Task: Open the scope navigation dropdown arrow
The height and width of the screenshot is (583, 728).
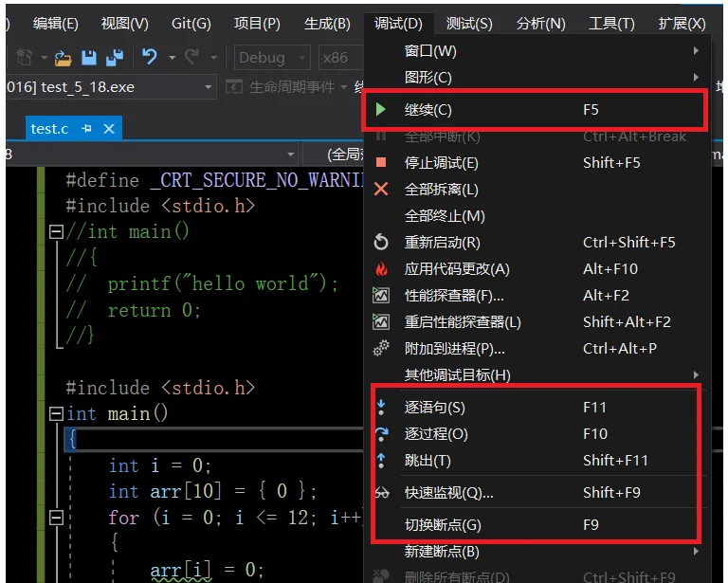Action: click(291, 155)
